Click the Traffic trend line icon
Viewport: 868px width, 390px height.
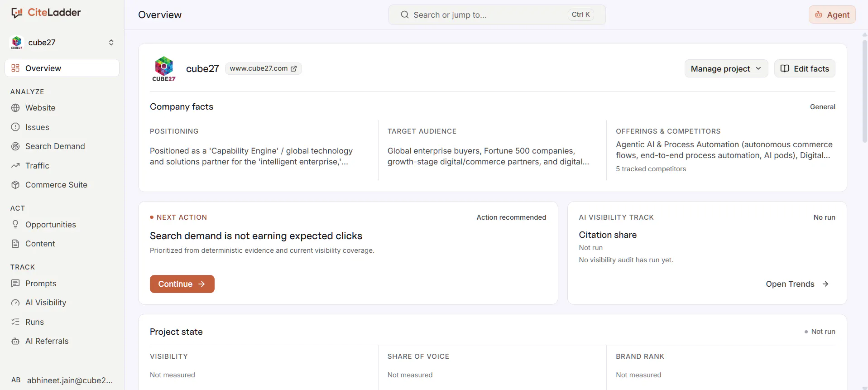point(15,166)
